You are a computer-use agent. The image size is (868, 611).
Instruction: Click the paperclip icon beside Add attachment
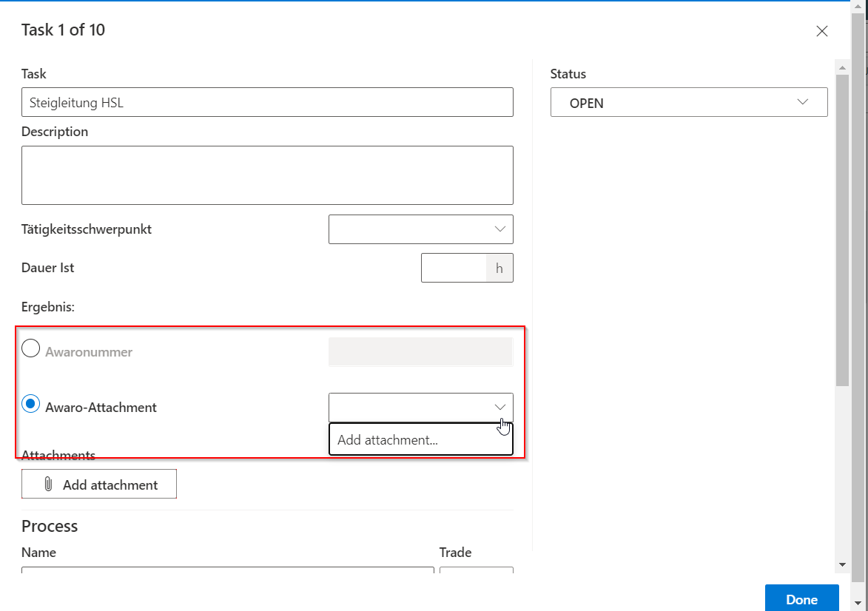[48, 485]
